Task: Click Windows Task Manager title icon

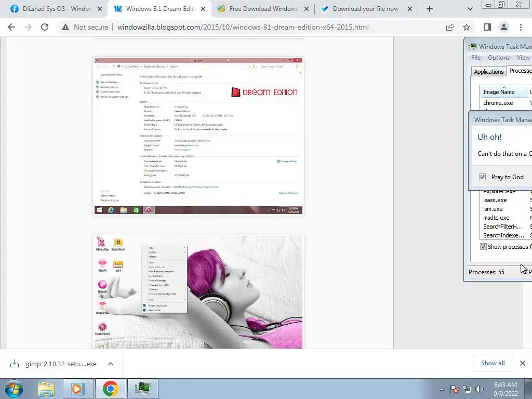Action: [472, 46]
